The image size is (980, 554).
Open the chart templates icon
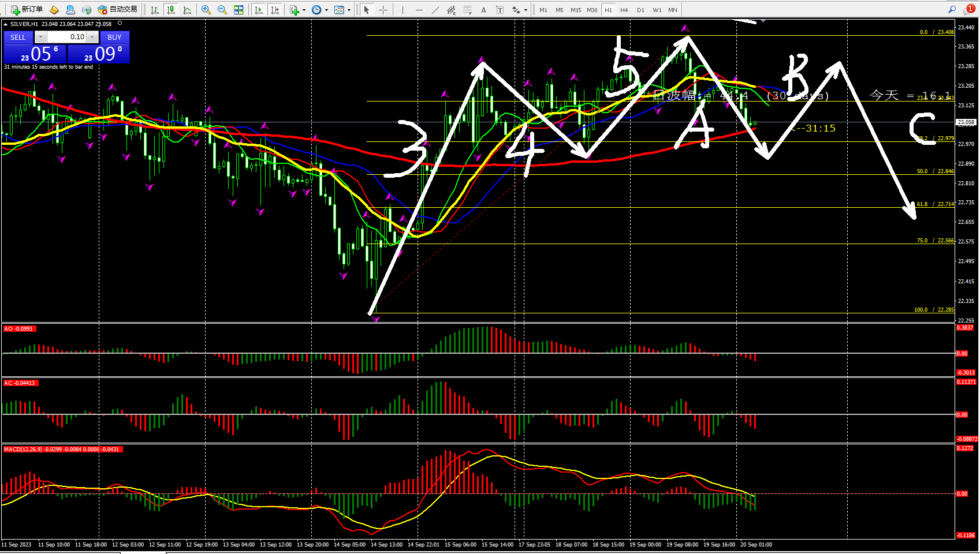coord(340,10)
